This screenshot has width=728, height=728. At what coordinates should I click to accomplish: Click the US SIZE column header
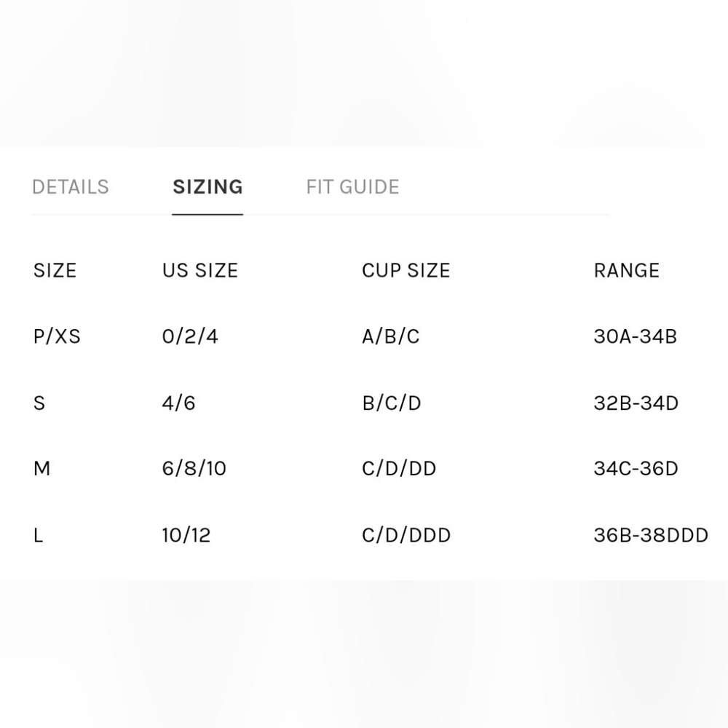click(200, 270)
